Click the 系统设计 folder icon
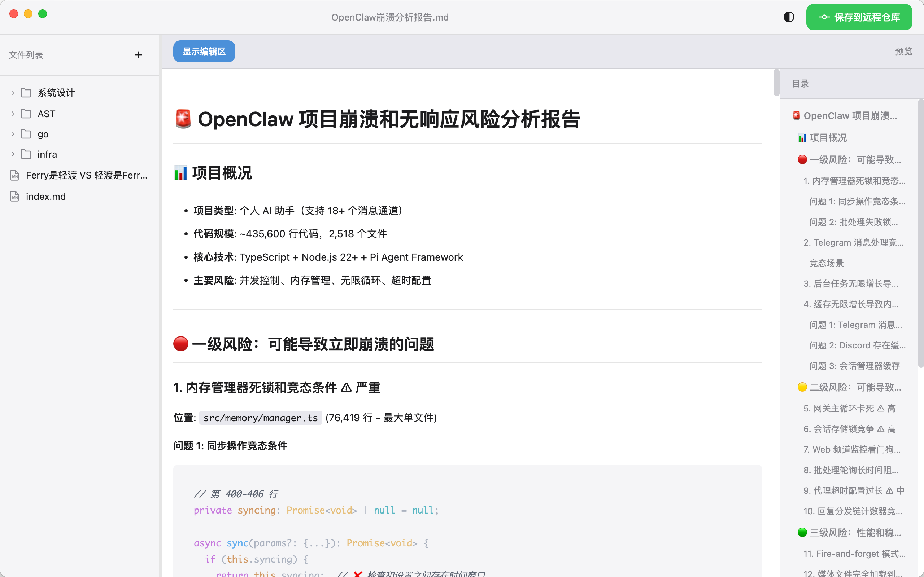924x577 pixels. pyautogui.click(x=26, y=93)
